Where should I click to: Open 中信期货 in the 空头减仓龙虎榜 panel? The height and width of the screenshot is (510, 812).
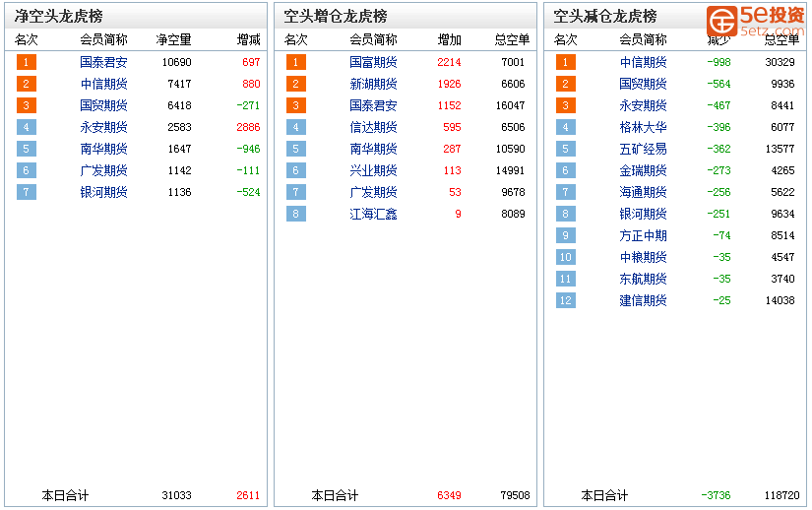click(643, 62)
